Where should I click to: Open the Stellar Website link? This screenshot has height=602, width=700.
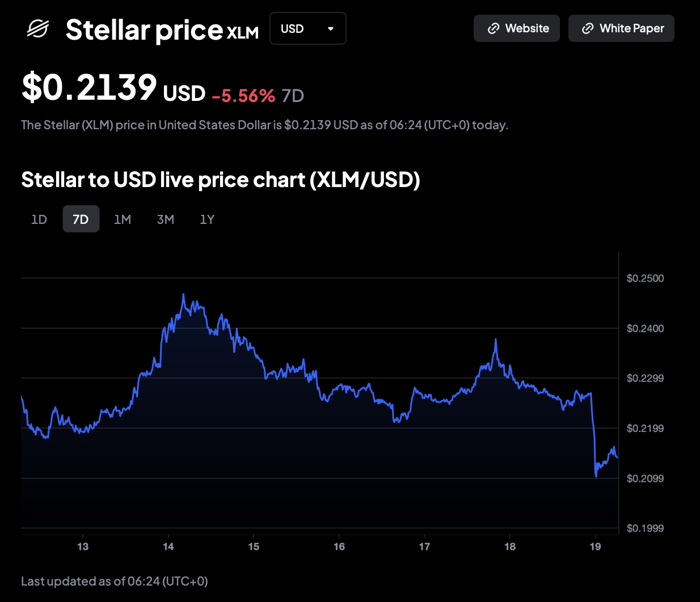click(x=516, y=28)
